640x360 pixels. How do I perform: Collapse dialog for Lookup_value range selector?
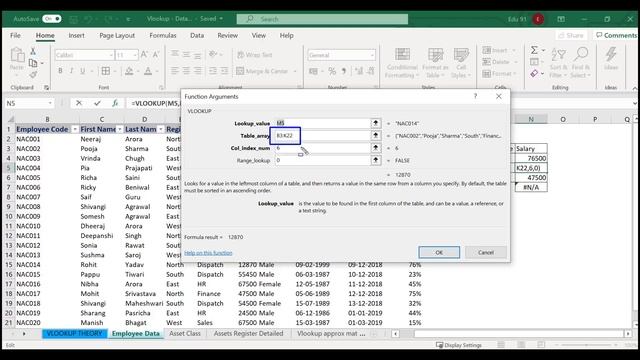point(376,123)
